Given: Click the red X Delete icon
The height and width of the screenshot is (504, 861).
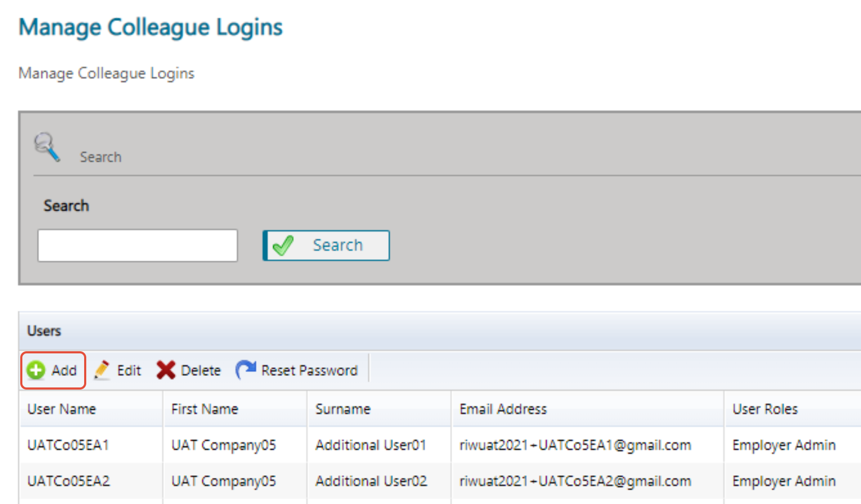Looking at the screenshot, I should coord(166,370).
